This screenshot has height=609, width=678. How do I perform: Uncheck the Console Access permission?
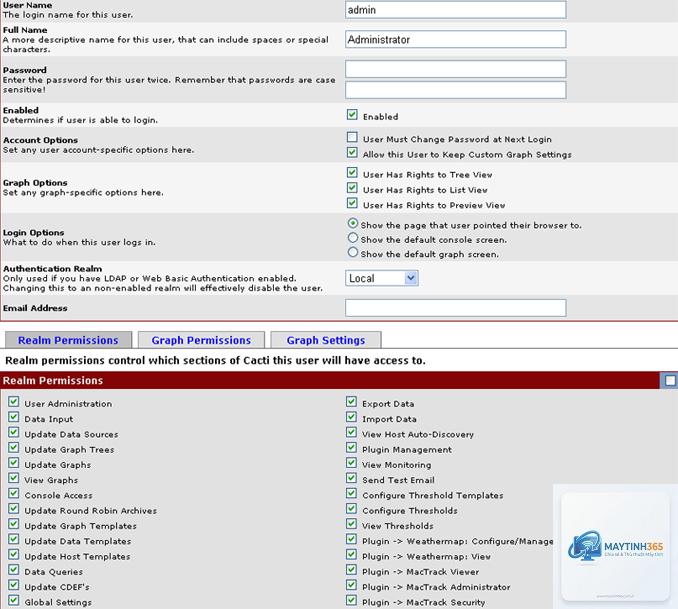tap(13, 493)
